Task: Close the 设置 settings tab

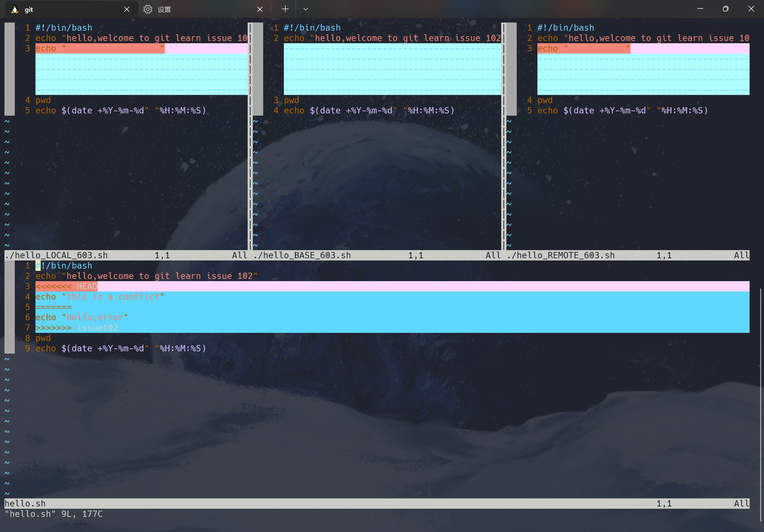Action: (260, 10)
